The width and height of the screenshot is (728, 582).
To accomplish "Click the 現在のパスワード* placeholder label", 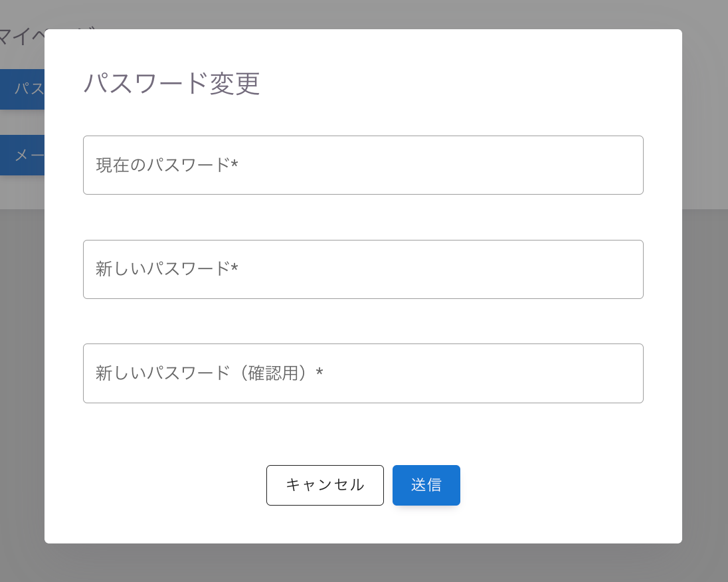I will click(163, 165).
